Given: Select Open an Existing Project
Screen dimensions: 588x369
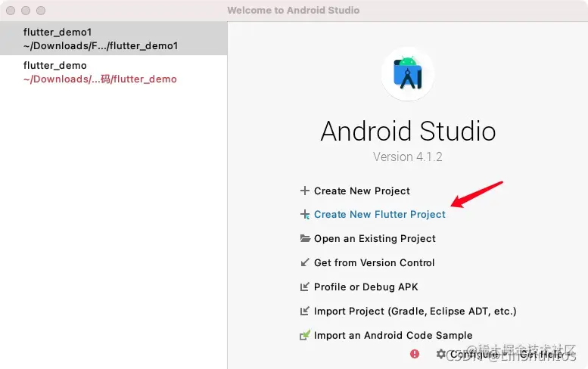Looking at the screenshot, I should click(x=375, y=238).
